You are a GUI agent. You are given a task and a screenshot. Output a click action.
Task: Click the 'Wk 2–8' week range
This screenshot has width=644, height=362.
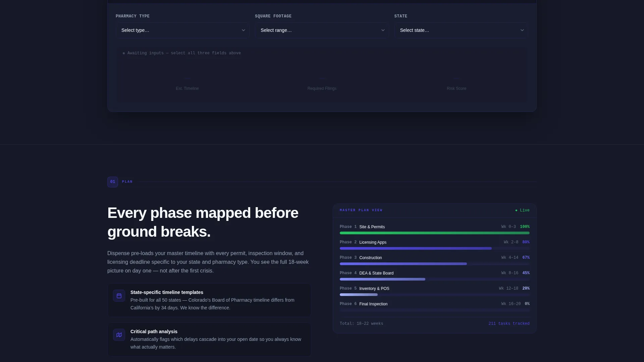(x=511, y=242)
